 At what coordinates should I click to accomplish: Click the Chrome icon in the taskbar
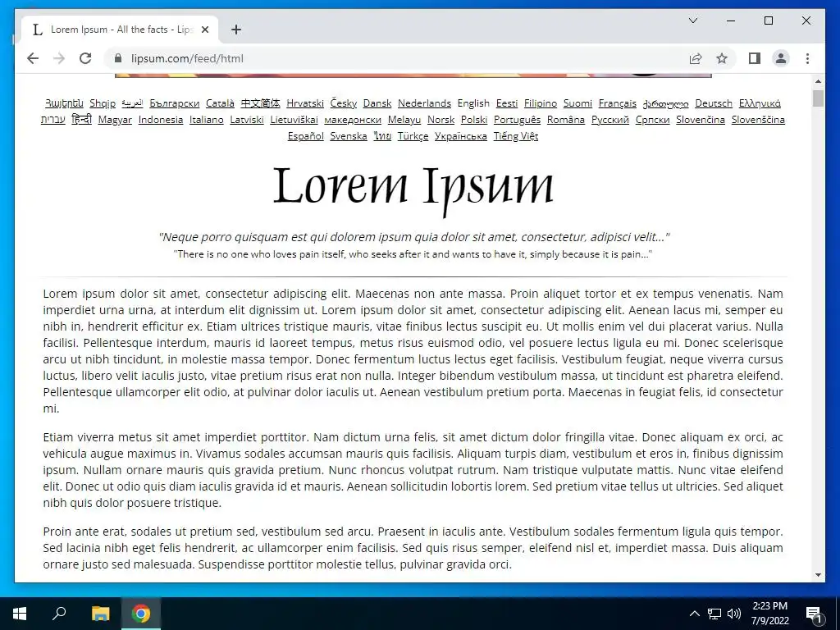coord(141,614)
